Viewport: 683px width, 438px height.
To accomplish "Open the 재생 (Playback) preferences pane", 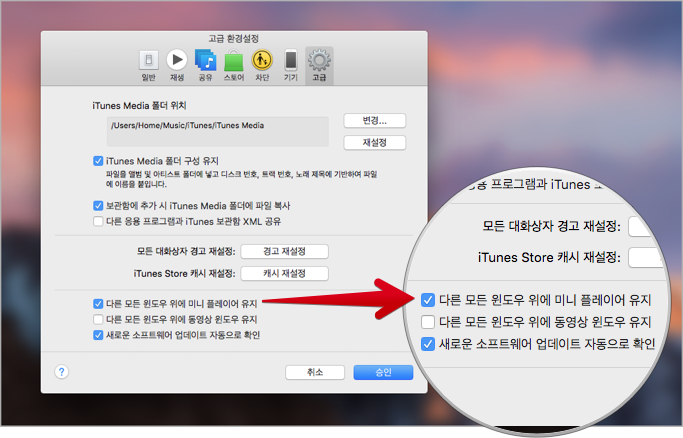I will point(177,65).
